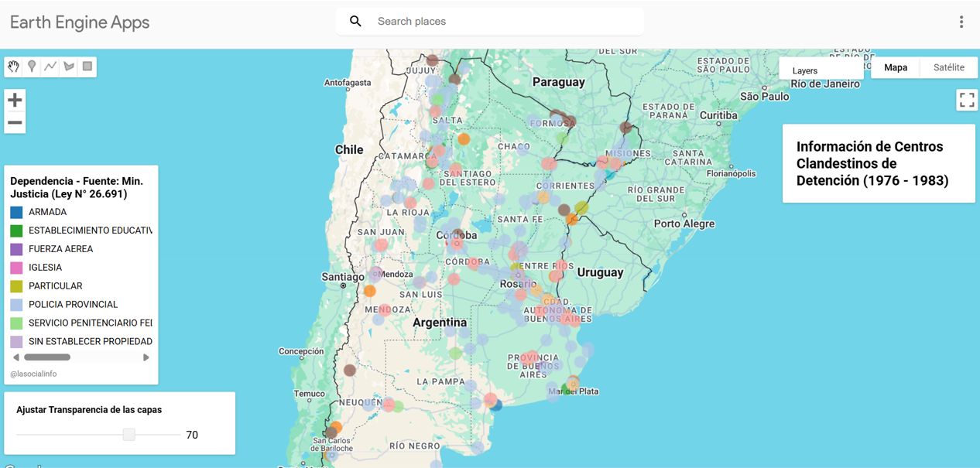Toggle fullscreen map view
Screen dimensions: 980x468
(x=966, y=100)
